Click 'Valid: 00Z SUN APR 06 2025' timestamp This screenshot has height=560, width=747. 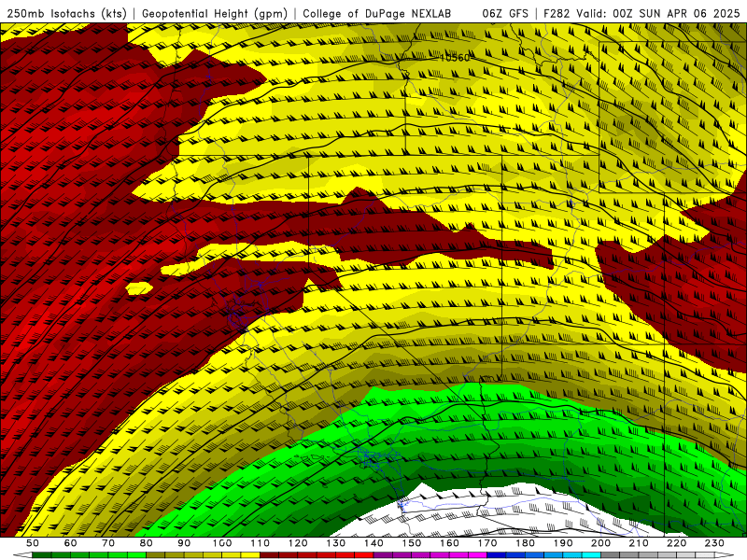pos(658,14)
